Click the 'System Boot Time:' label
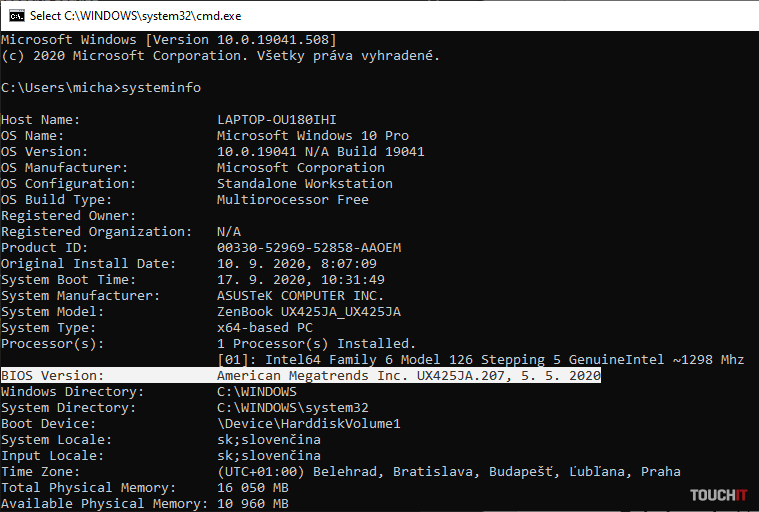The image size is (759, 512). coord(68,279)
